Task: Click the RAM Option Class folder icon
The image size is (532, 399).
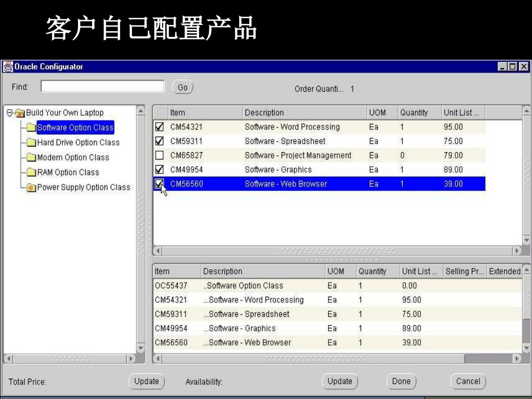Action: coord(31,172)
